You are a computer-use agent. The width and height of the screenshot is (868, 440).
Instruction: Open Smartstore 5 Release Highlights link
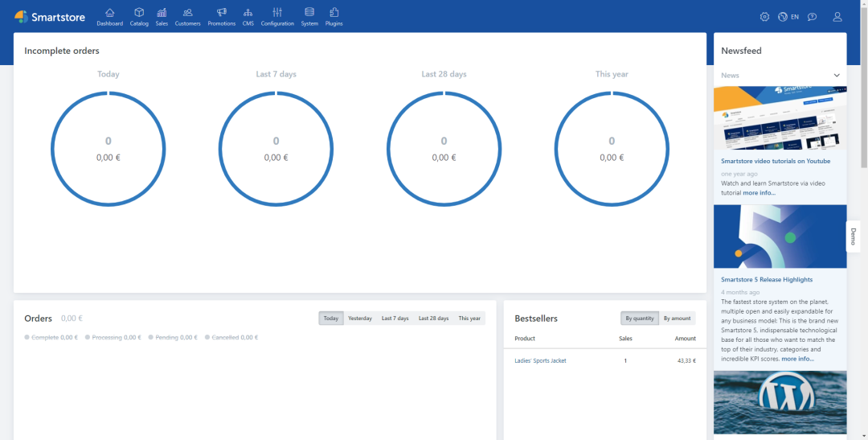pos(767,280)
